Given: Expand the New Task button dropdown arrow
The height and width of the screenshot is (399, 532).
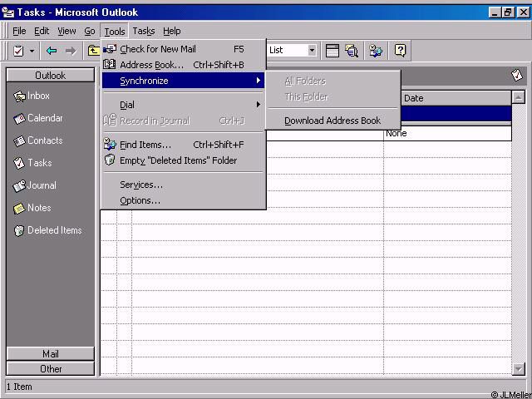Looking at the screenshot, I should (x=32, y=51).
